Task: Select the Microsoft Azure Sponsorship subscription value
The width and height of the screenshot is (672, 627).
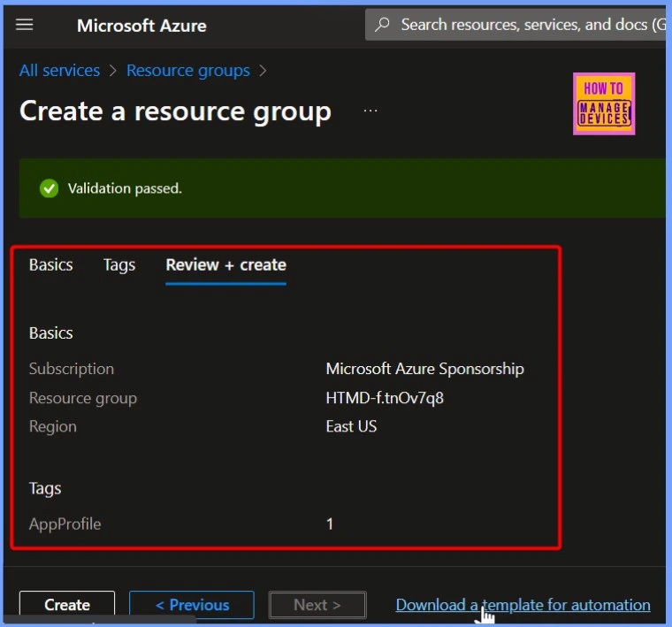Action: coord(424,369)
